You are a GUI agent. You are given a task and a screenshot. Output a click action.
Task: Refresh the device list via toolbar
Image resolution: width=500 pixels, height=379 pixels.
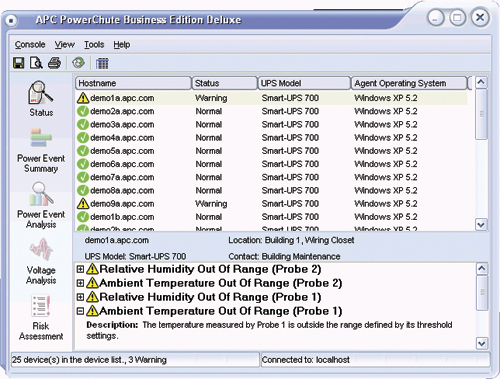(78, 63)
